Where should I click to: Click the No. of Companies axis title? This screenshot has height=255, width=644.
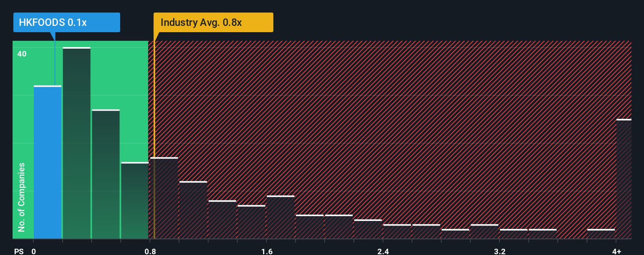click(22, 197)
